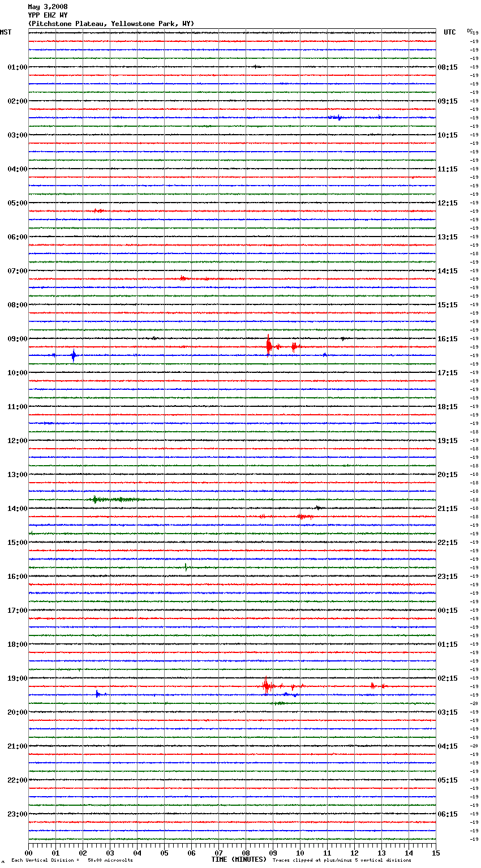This screenshot has width=481, height=868.
Task: Select the 10:00 MST time label
Action: [x=18, y=373]
